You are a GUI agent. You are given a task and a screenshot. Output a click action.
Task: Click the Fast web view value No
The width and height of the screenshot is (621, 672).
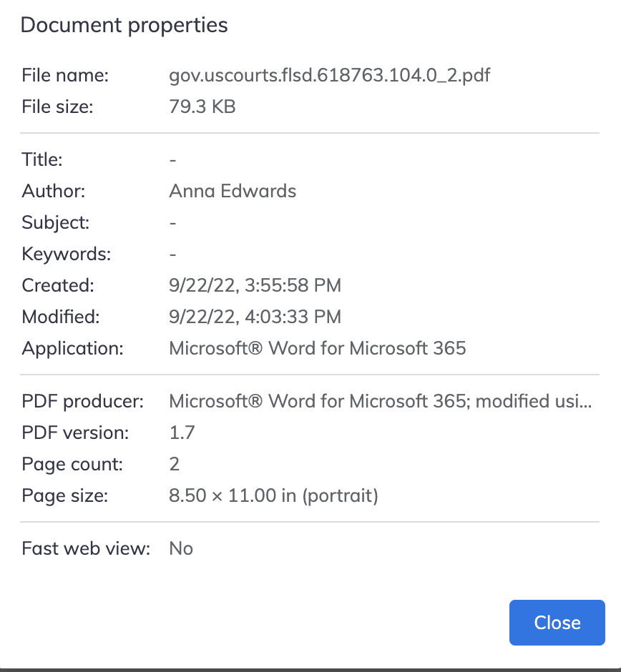tap(181, 548)
